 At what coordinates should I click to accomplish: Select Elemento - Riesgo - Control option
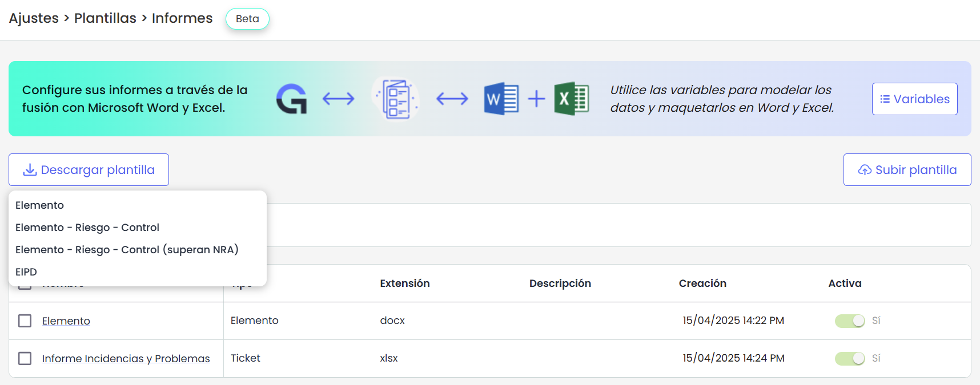(87, 228)
